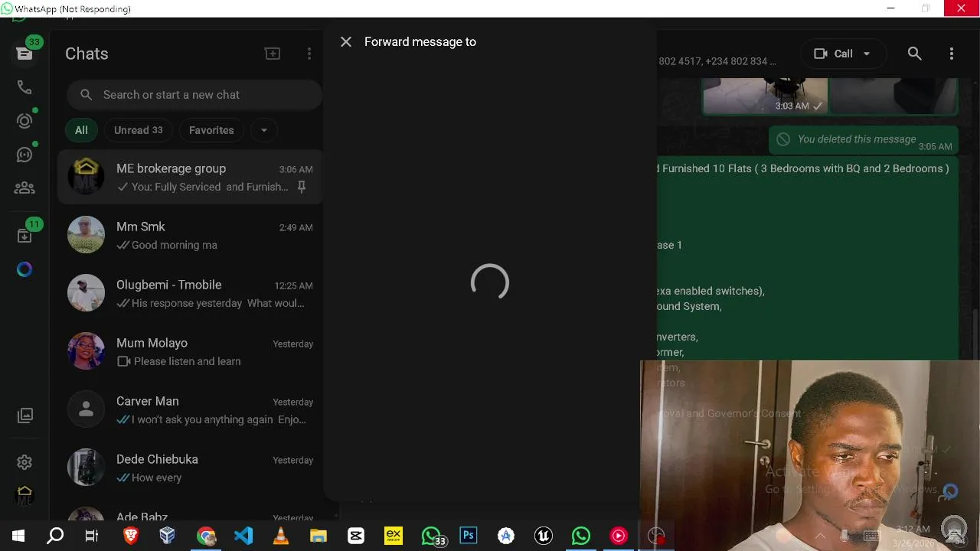
Task: Click the Ade Babz chat row
Action: pyautogui.click(x=190, y=512)
